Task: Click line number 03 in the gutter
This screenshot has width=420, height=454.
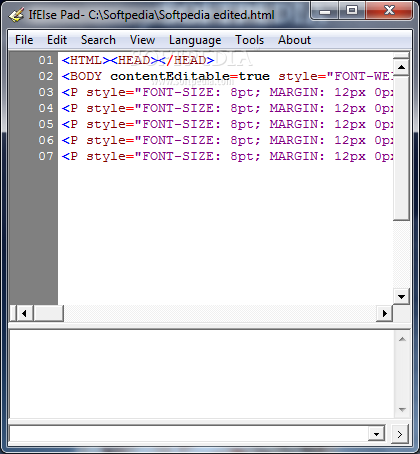Action: (x=46, y=92)
